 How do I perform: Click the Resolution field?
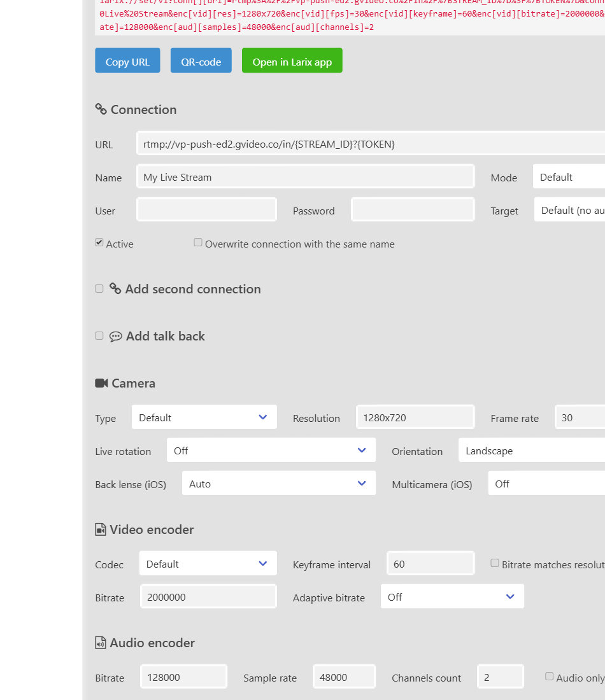click(x=416, y=417)
